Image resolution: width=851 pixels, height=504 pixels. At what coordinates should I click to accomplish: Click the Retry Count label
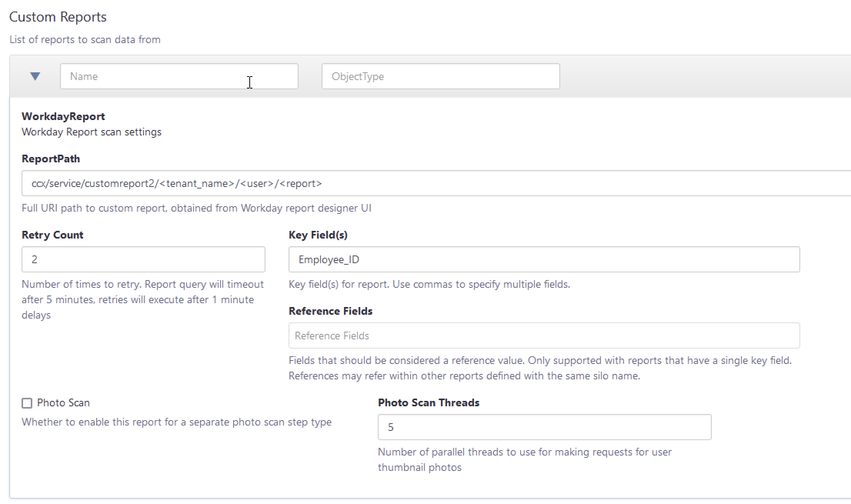52,235
